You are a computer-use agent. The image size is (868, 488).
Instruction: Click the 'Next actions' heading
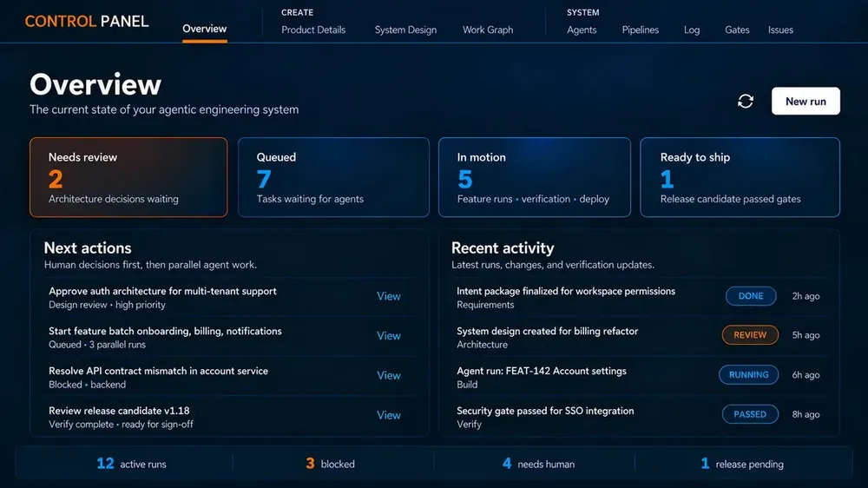coord(88,247)
